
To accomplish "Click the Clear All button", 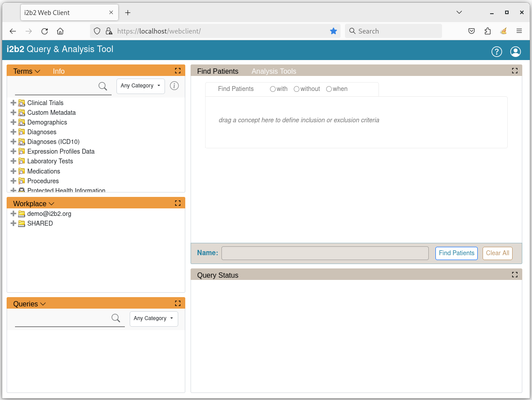I will 498,253.
